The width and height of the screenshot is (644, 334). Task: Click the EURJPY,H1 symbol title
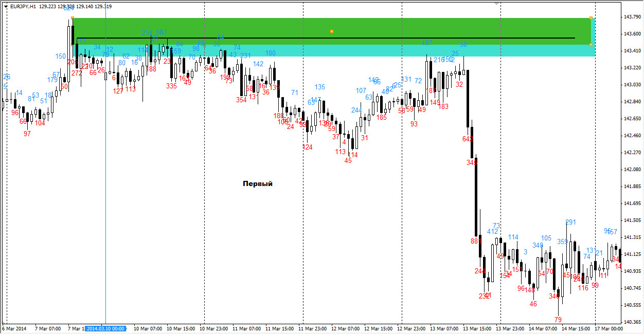click(23, 7)
